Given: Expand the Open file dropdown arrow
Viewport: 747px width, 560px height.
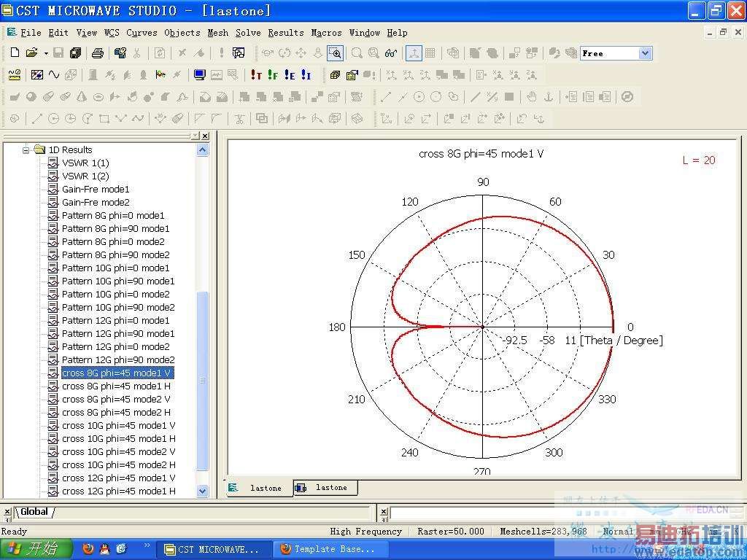Looking at the screenshot, I should pyautogui.click(x=45, y=52).
